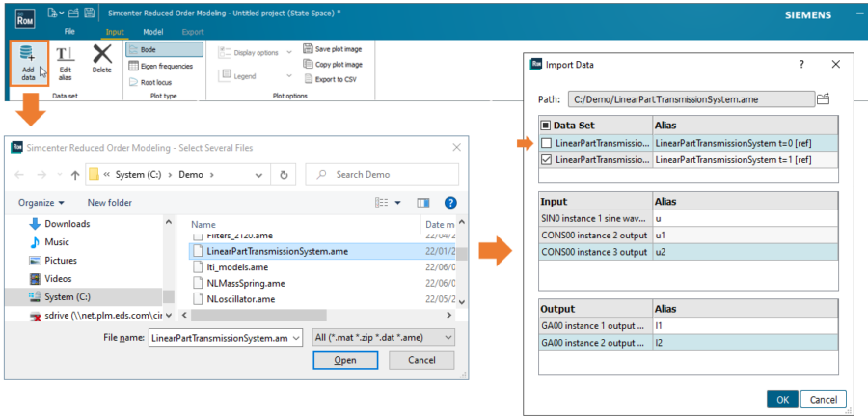868x419 pixels.
Task: Click the Edit alias tool
Action: click(x=66, y=63)
